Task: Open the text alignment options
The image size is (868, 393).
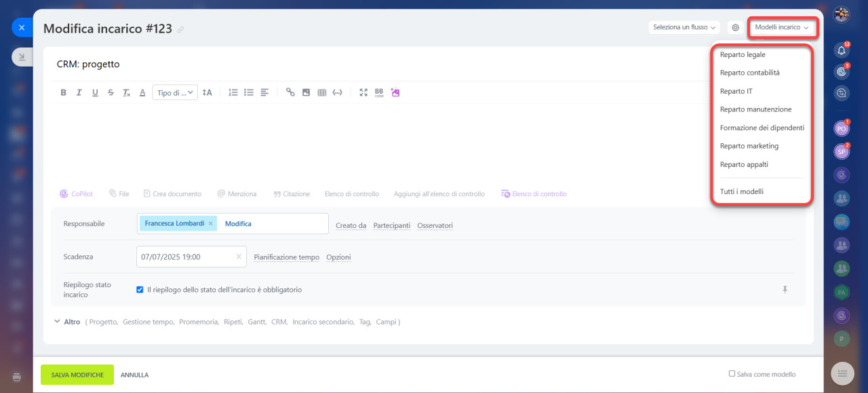Action: [264, 92]
